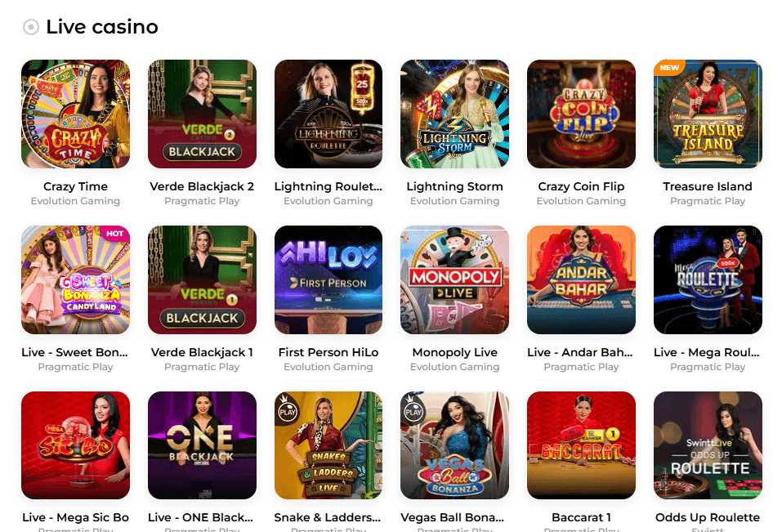
Task: Select Verde Blackjack 1 game tile
Action: tap(202, 279)
